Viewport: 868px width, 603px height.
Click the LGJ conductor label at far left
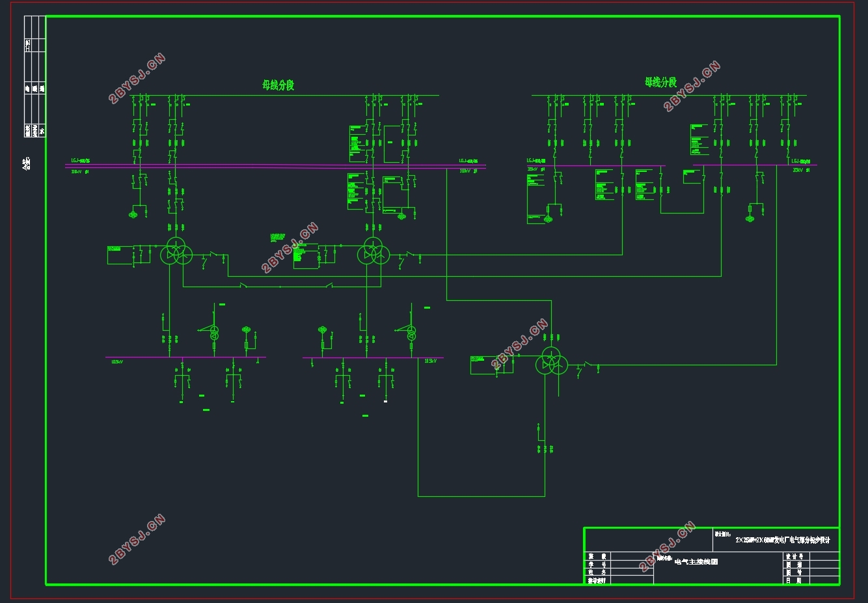coord(81,160)
